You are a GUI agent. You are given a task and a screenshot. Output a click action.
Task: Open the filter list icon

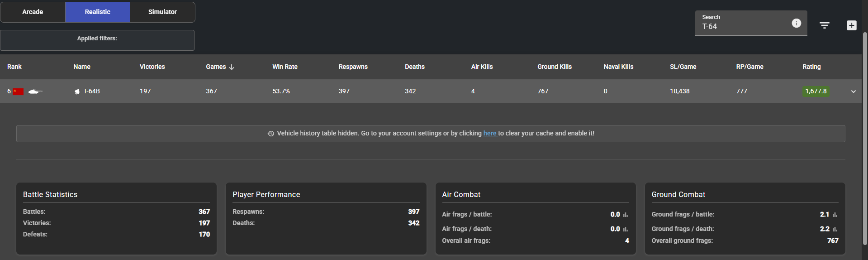point(824,25)
